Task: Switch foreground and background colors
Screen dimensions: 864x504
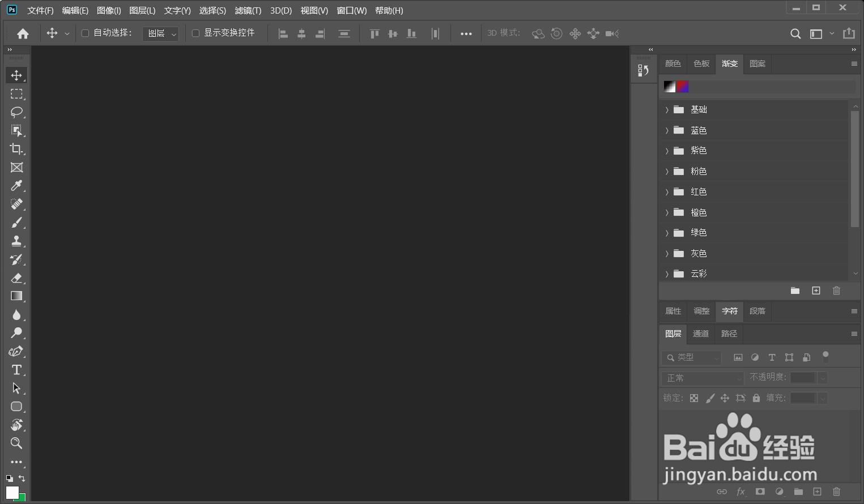Action: [22, 479]
